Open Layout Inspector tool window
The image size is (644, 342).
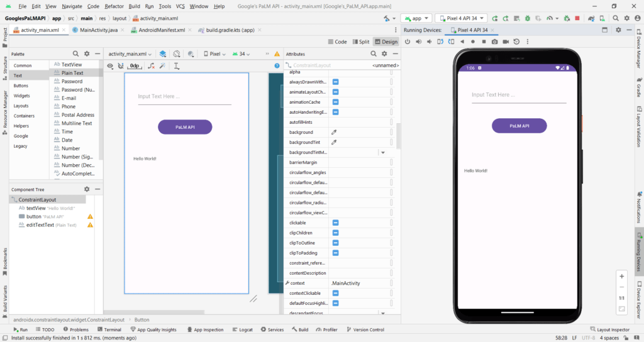pos(610,329)
